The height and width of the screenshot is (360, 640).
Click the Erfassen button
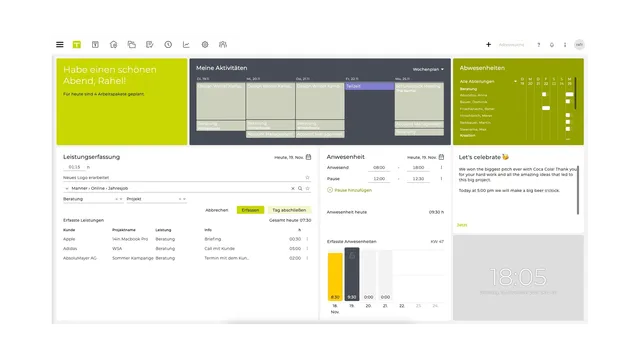(250, 210)
